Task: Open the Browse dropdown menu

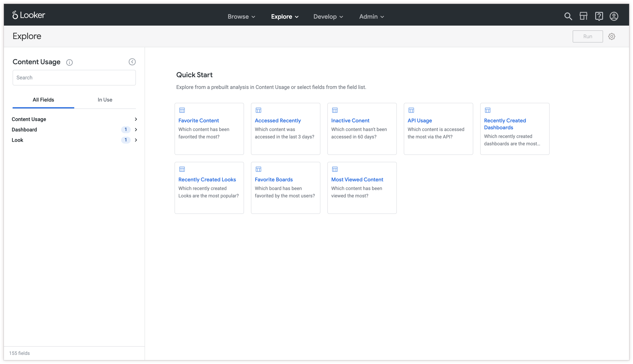Action: 241,17
